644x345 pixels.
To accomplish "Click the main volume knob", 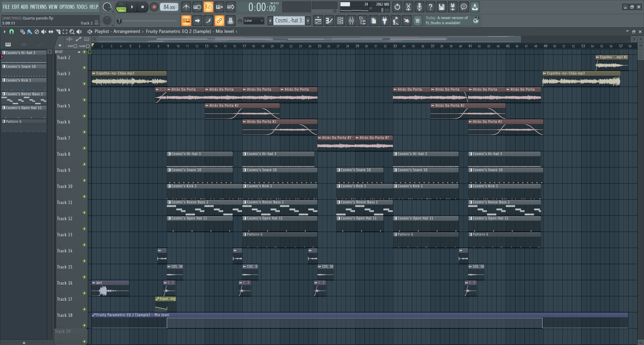I will (x=107, y=7).
